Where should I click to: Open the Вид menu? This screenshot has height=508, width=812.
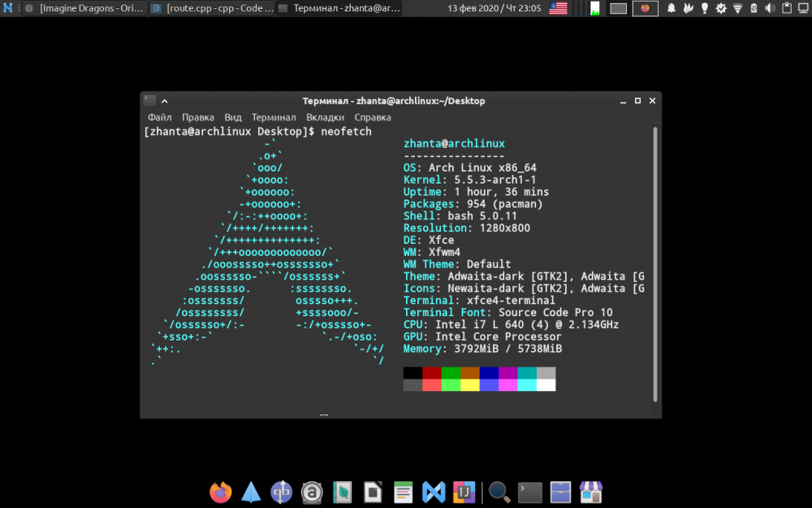[x=233, y=118]
